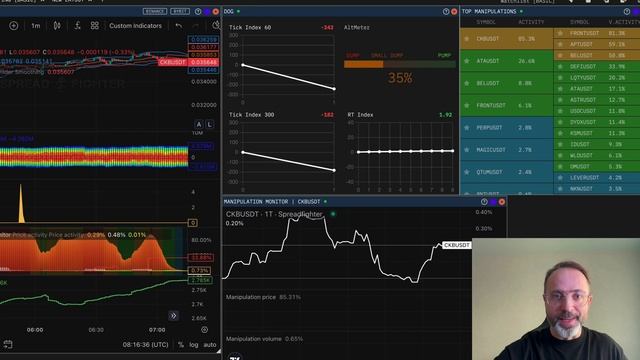Image resolution: width=640 pixels, height=360 pixels.
Task: Open go-to-date calendar icon
Action: pyautogui.click(x=8, y=344)
